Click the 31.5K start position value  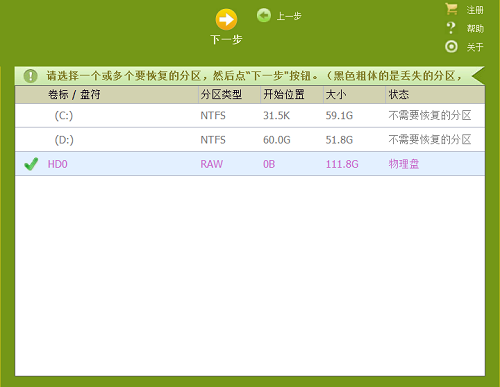point(276,116)
